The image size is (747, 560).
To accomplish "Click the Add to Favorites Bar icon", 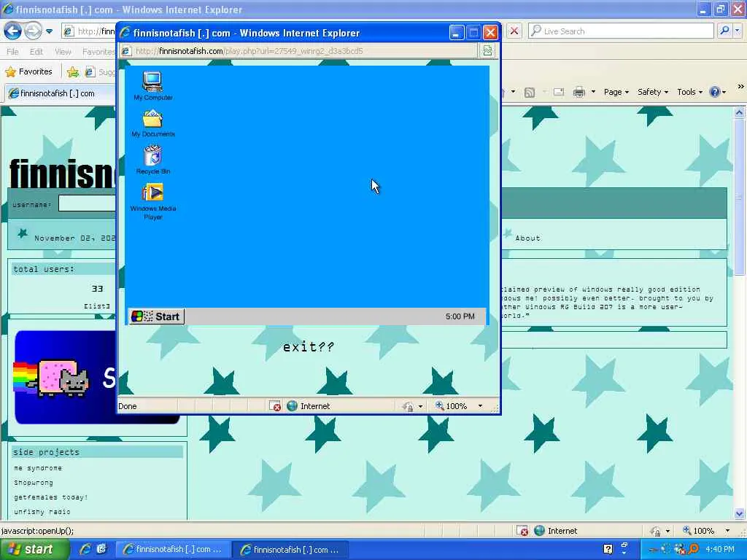I will tap(73, 72).
